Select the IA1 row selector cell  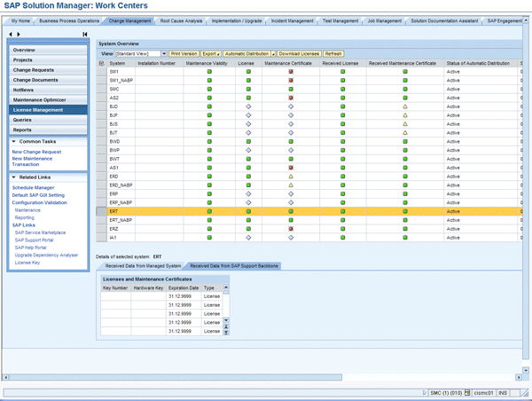pos(101,238)
